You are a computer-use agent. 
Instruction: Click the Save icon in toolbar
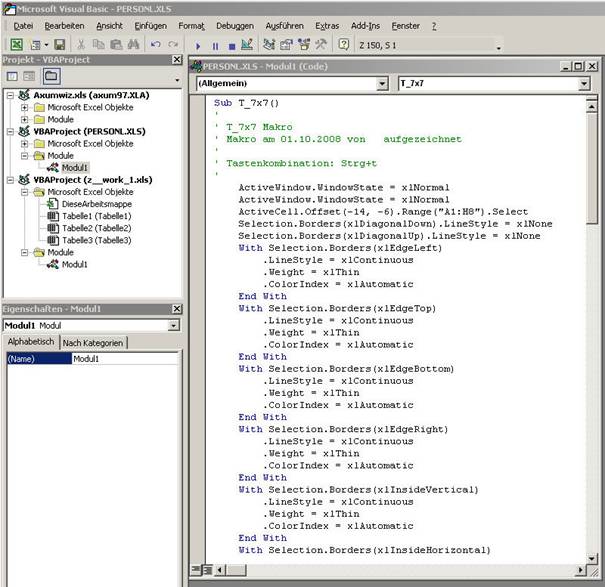59,45
